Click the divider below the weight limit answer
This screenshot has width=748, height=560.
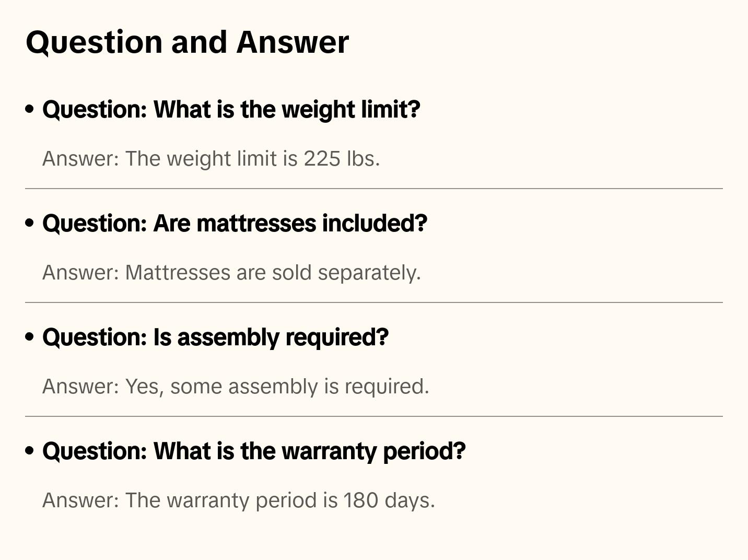374,189
